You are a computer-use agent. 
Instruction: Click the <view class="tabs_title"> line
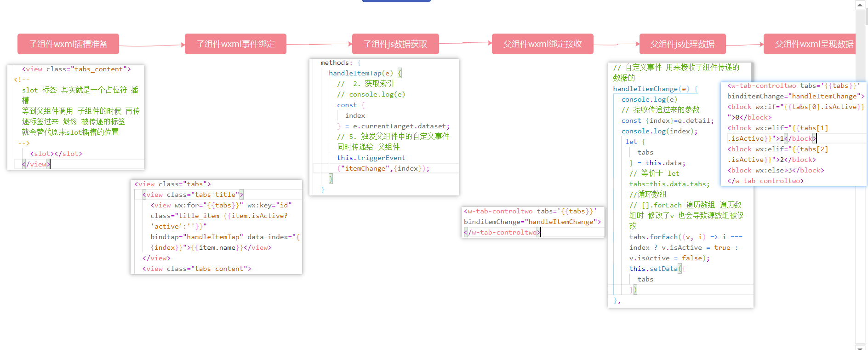click(193, 195)
